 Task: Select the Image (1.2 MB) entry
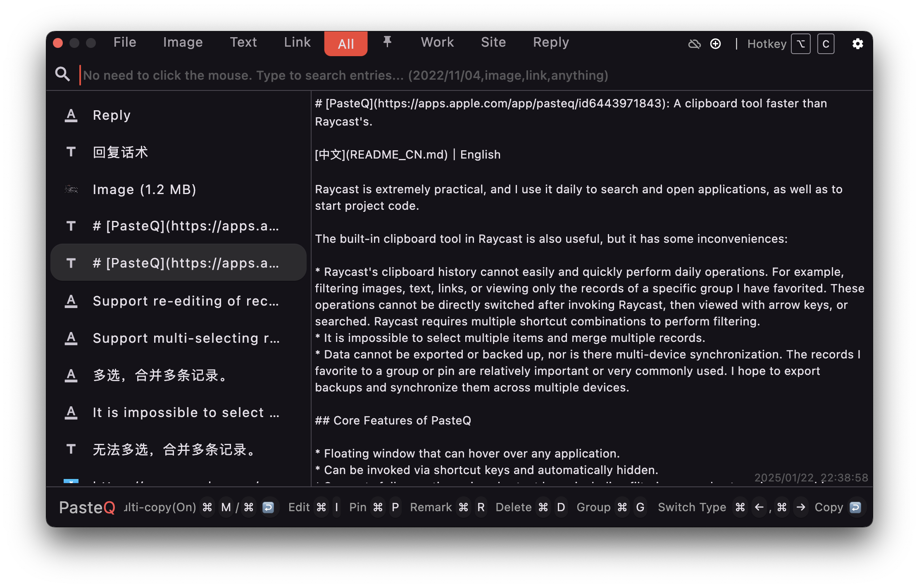pos(179,189)
